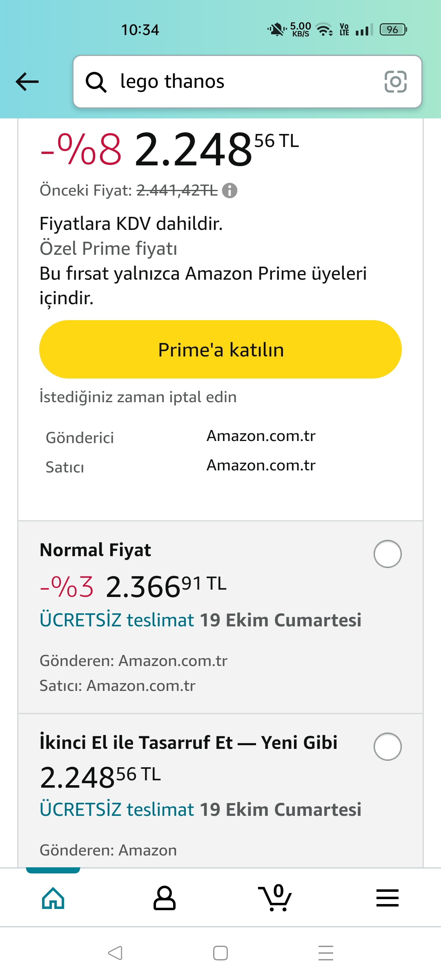Tap ÜCRETSİZ teslimat link under Normal Fiyat
This screenshot has width=441, height=980.
coord(116,620)
